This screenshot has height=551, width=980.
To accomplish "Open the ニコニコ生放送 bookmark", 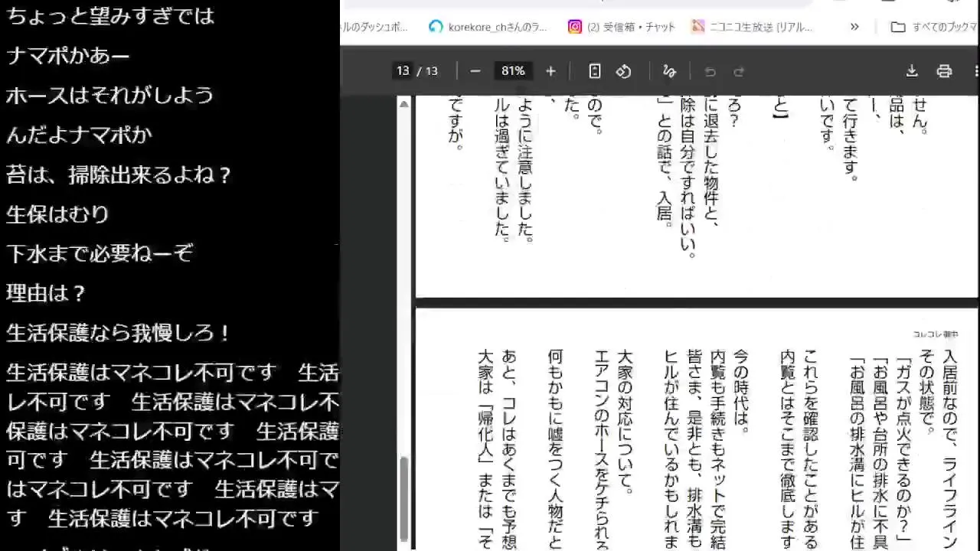I will tap(752, 27).
